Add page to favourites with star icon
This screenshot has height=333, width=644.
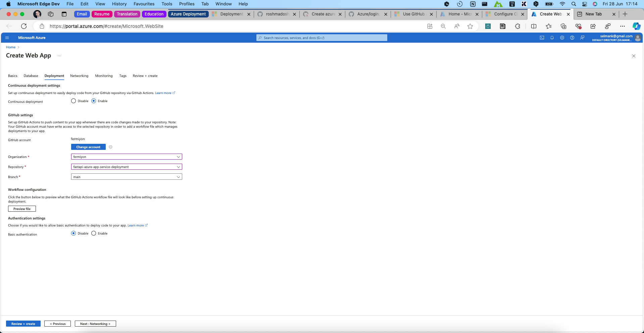pyautogui.click(x=470, y=26)
